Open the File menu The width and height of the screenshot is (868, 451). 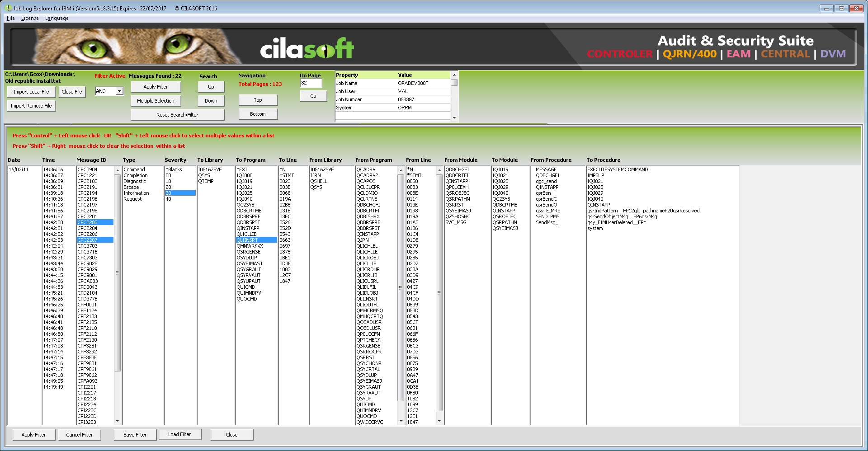pos(11,18)
